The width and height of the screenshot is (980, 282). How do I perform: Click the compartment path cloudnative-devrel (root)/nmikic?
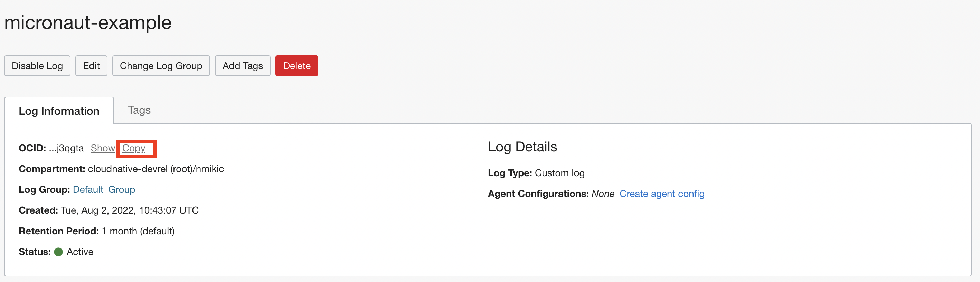click(156, 169)
